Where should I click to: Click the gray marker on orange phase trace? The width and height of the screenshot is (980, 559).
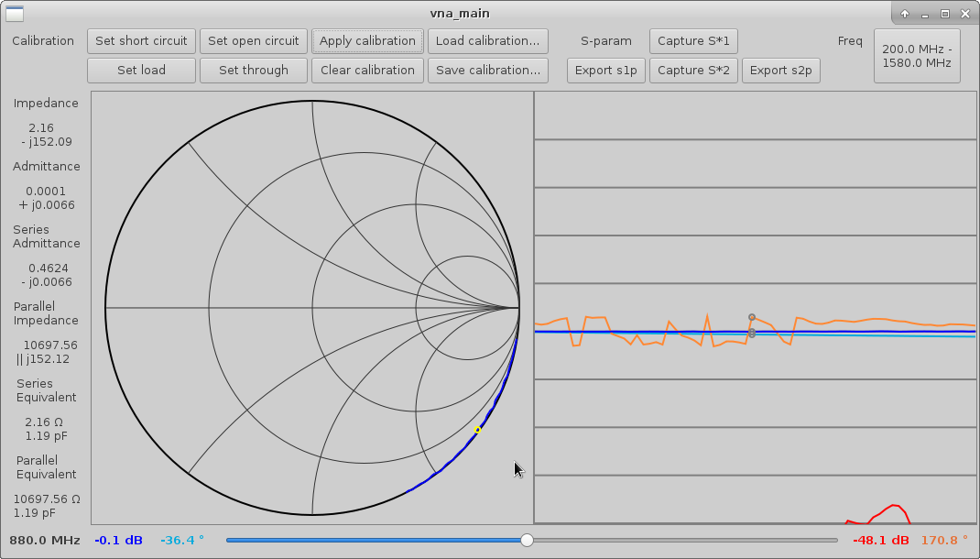pos(752,317)
